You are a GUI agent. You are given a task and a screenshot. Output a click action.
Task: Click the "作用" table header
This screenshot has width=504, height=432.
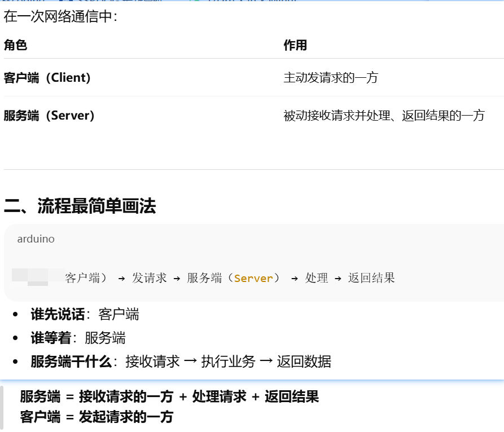click(295, 45)
